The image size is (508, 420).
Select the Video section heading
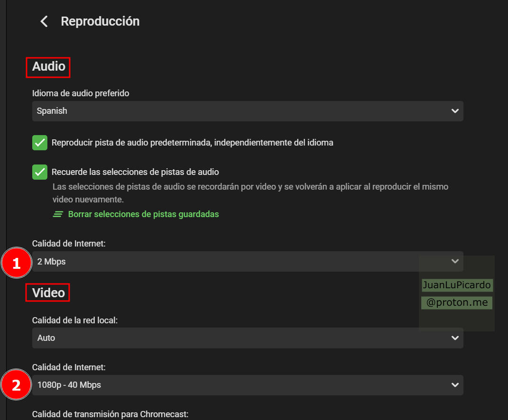[48, 293]
